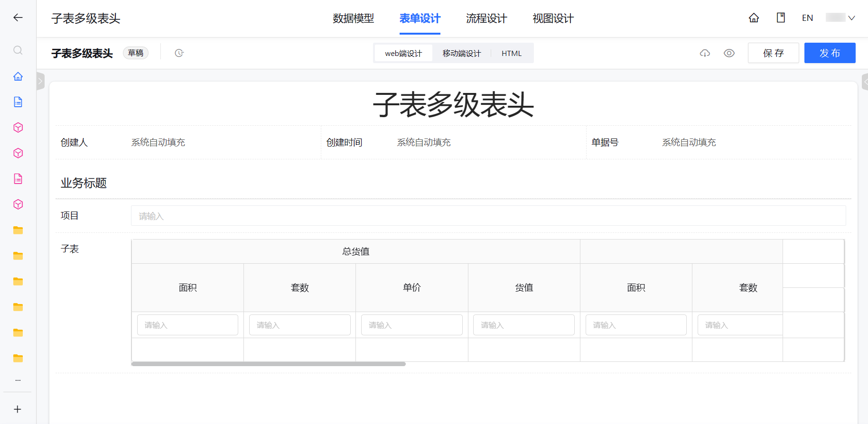Click the first pink cube icon
This screenshot has width=868, height=424.
(18, 128)
